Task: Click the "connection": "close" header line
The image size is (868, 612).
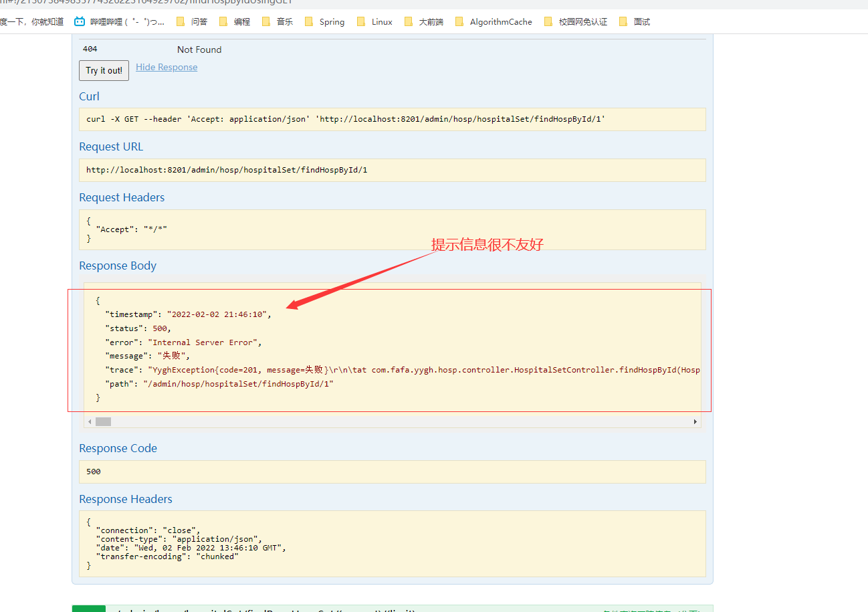Action: (148, 530)
